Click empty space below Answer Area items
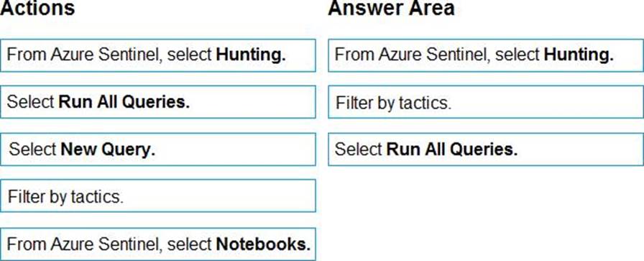 pyautogui.click(x=486, y=214)
